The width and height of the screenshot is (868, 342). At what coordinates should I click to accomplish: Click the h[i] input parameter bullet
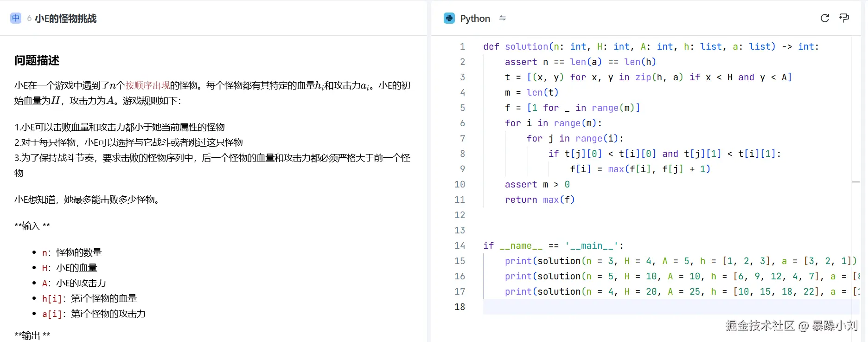[89, 298]
